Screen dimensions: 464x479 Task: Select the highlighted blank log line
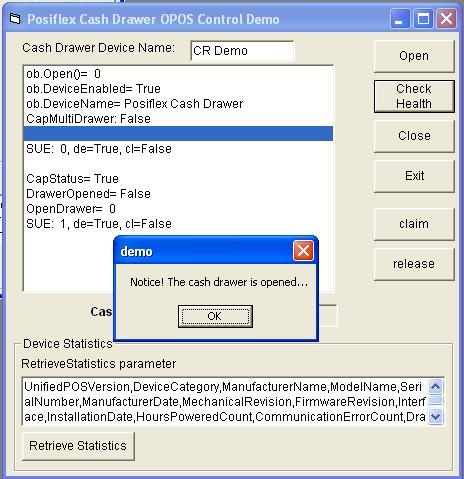pyautogui.click(x=178, y=134)
